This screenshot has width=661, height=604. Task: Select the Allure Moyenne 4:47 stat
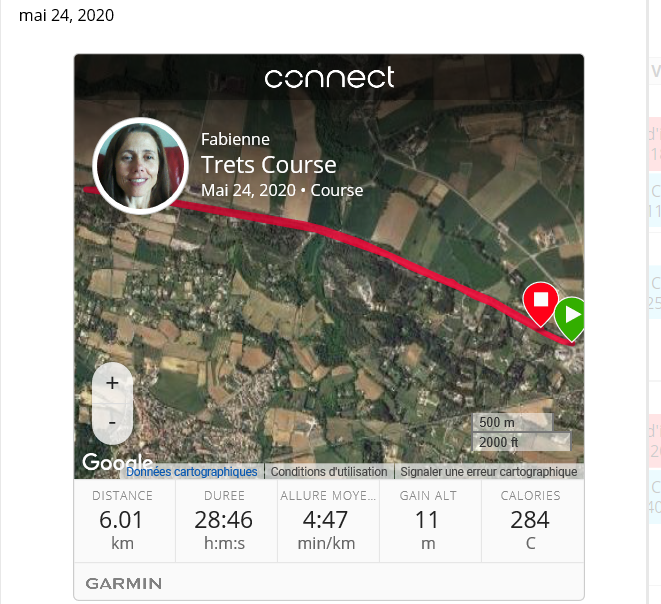[328, 521]
